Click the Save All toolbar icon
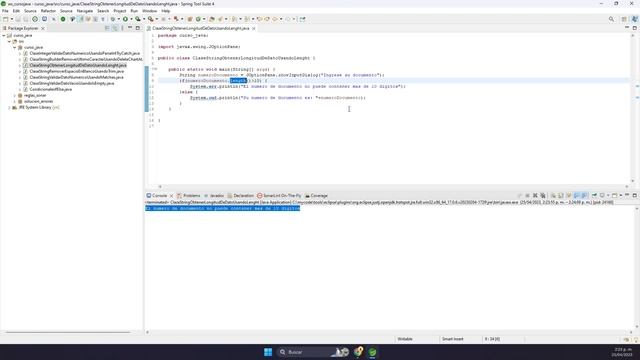Screen dimensions: 640x360 coord(26,19)
